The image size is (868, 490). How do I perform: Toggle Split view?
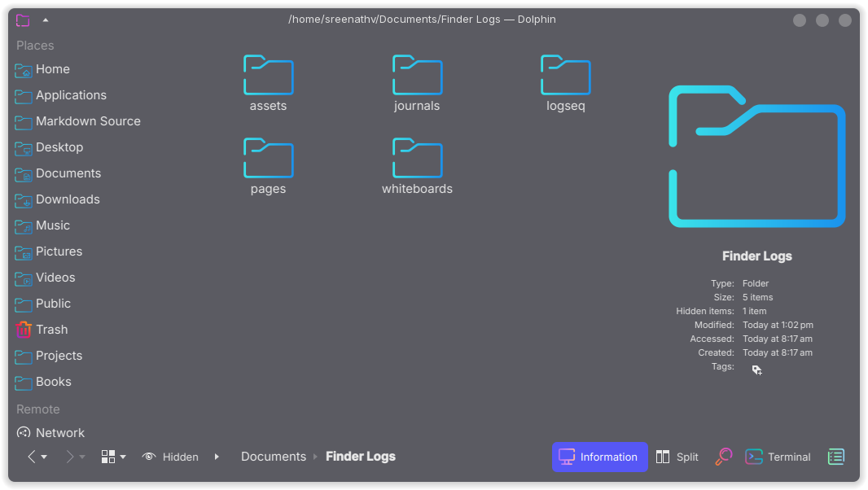click(677, 457)
